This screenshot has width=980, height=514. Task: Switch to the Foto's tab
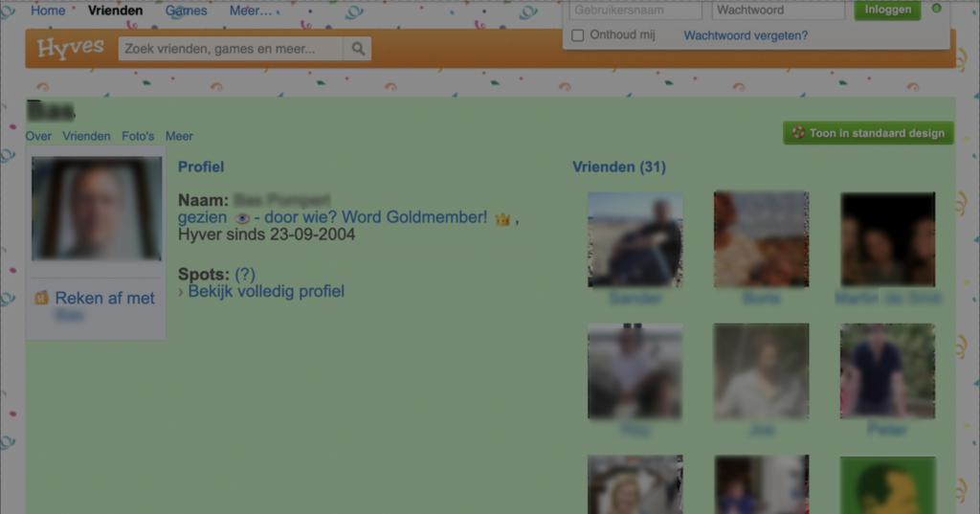(x=138, y=136)
